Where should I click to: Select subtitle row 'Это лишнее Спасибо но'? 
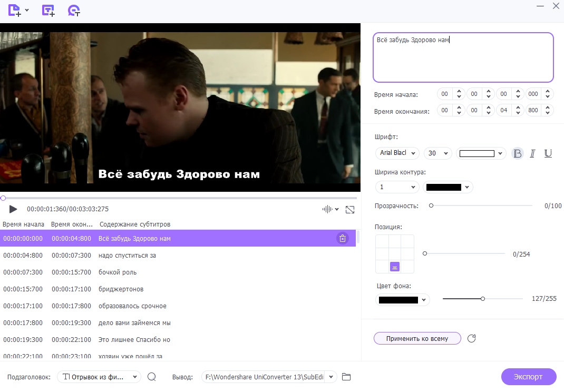(x=178, y=339)
